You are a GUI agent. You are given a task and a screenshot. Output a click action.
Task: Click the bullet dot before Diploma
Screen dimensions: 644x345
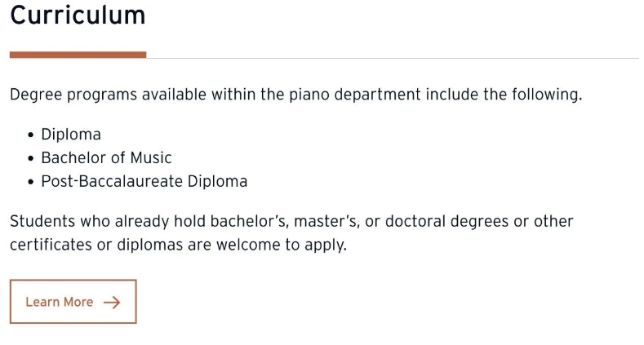30,135
